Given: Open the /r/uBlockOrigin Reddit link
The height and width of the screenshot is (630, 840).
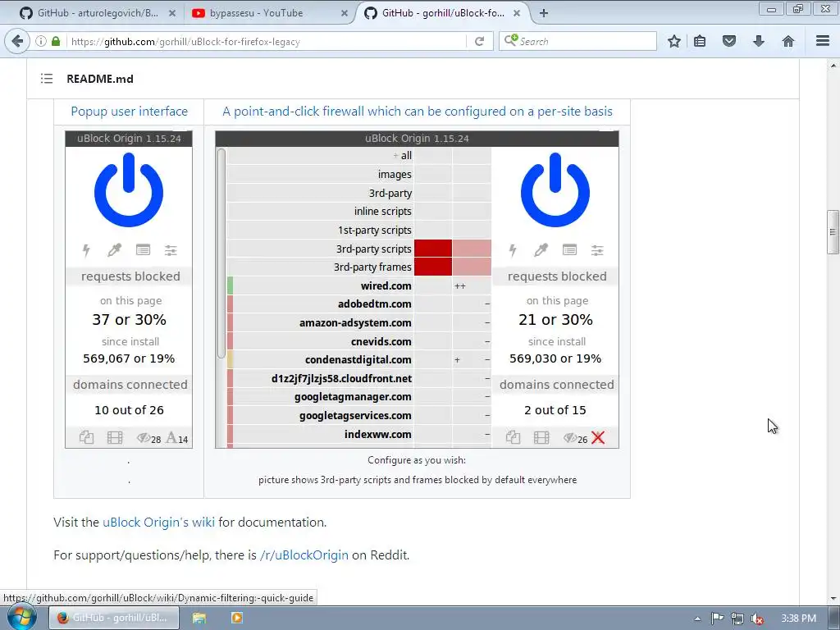Looking at the screenshot, I should [304, 555].
